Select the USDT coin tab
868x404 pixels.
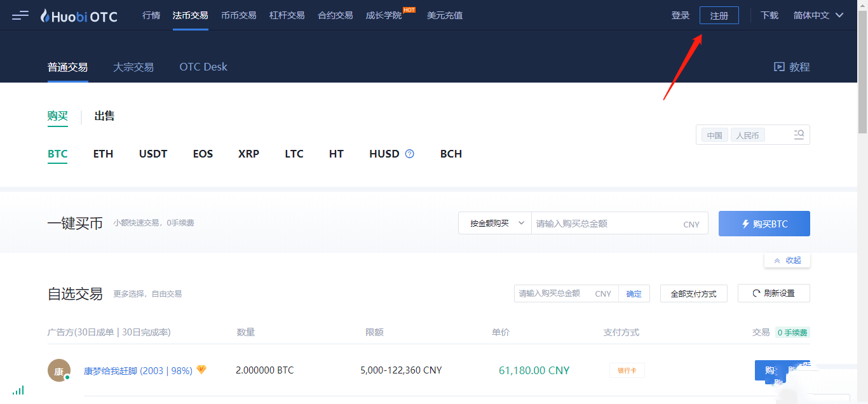coord(153,154)
